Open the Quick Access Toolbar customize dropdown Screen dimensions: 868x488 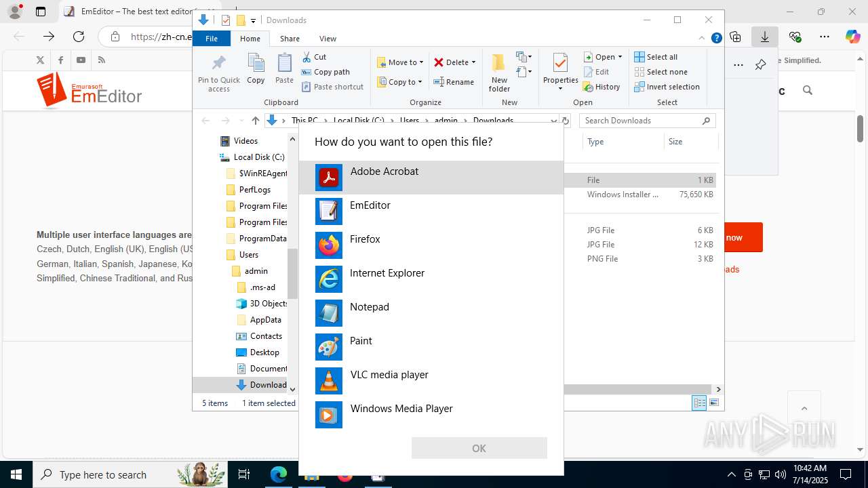pyautogui.click(x=253, y=20)
